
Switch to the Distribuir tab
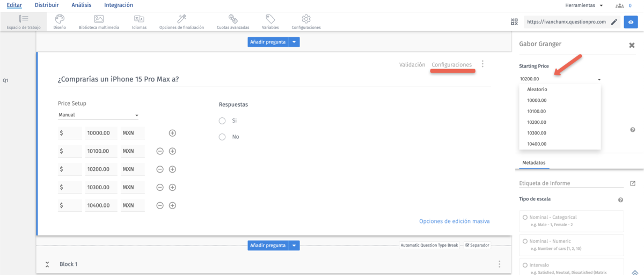click(x=47, y=5)
